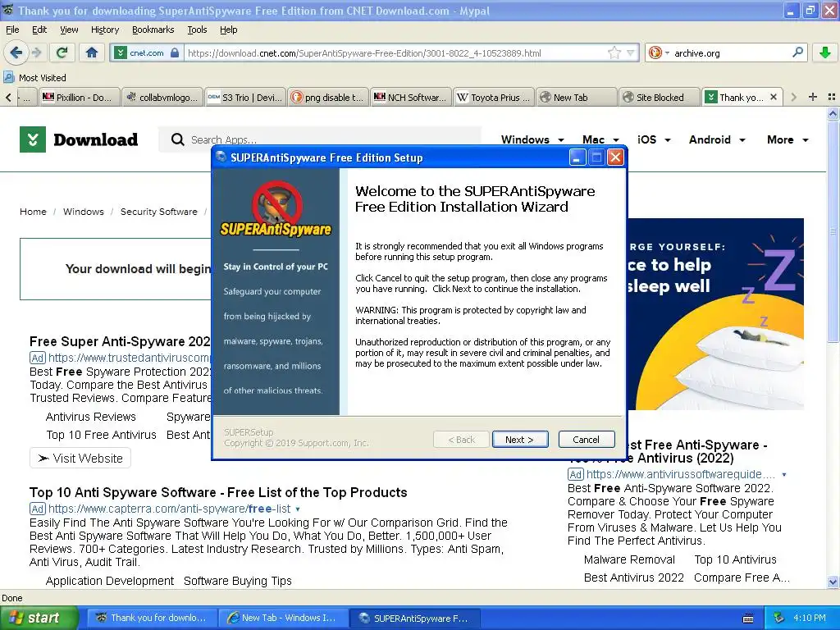
Task: Expand the URL history dropdown arrow
Action: [631, 52]
